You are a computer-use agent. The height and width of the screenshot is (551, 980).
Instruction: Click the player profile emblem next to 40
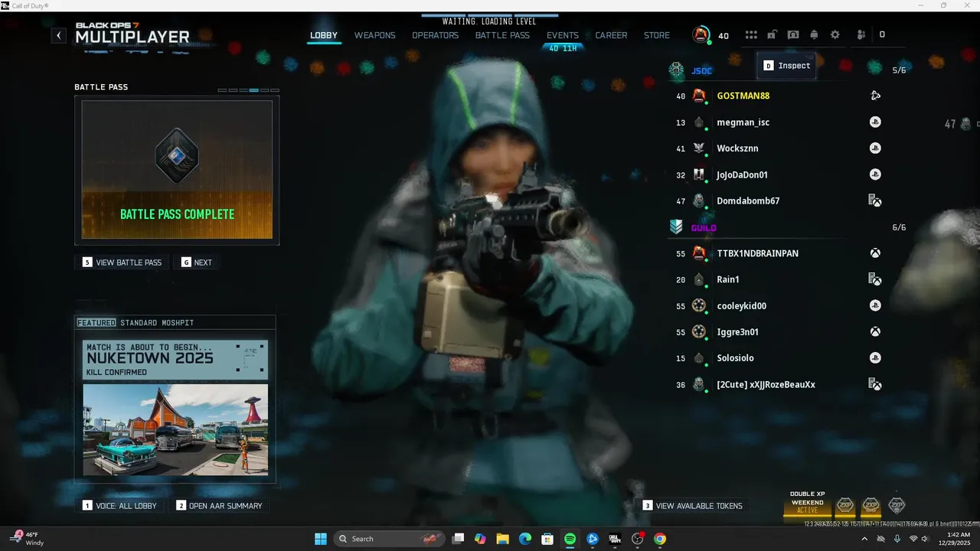[x=701, y=34]
